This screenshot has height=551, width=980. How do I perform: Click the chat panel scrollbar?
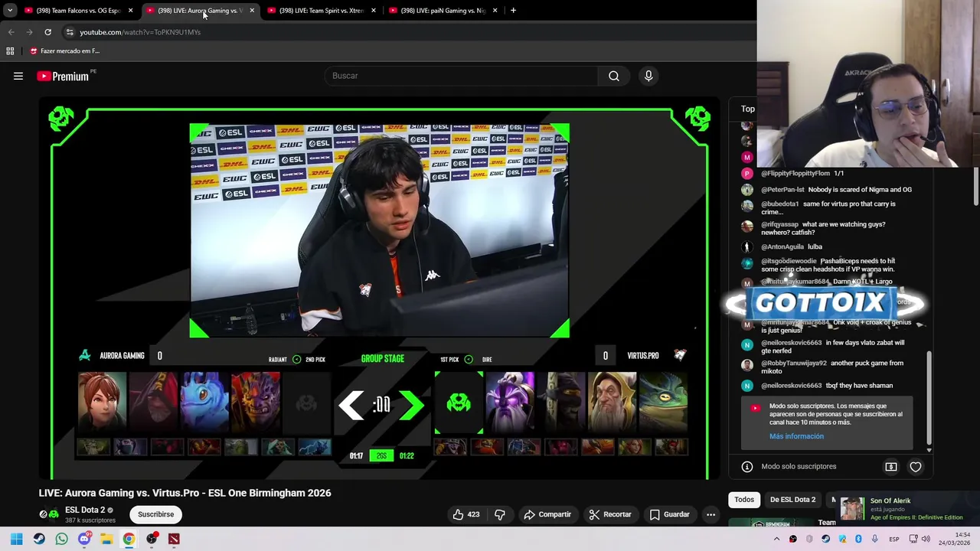tap(929, 398)
